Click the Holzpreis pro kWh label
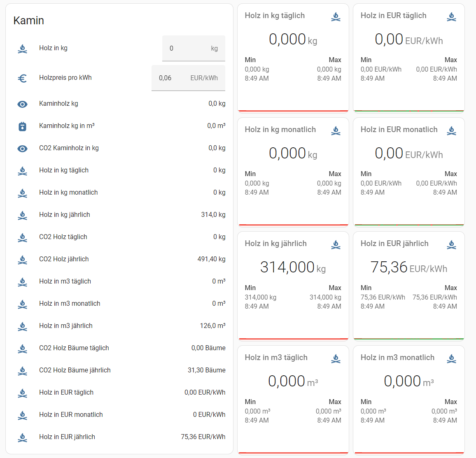The image size is (476, 458). 65,78
